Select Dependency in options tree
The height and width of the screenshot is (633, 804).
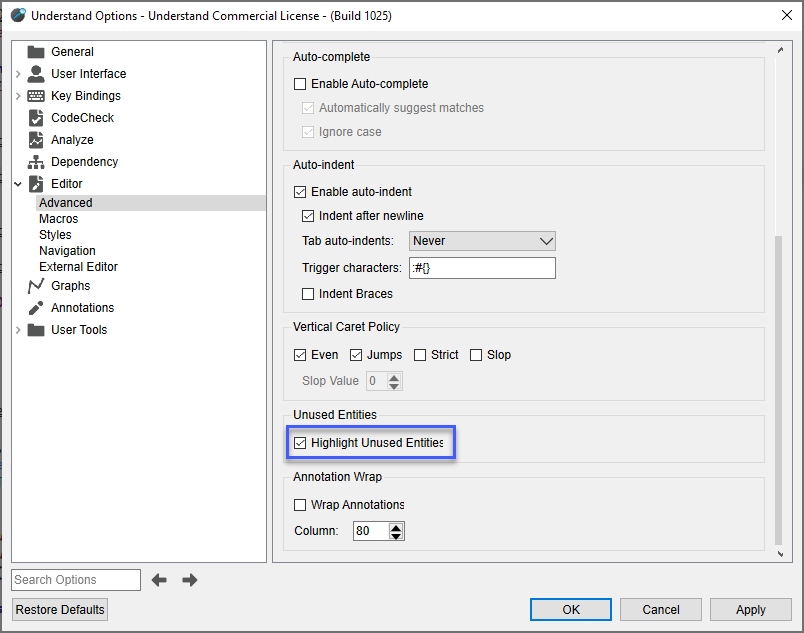point(85,162)
